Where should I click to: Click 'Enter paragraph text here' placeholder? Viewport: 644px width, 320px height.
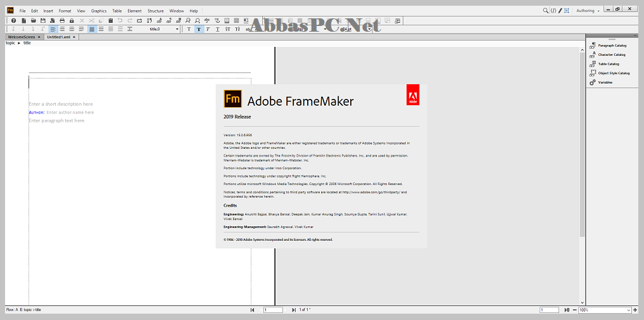57,121
